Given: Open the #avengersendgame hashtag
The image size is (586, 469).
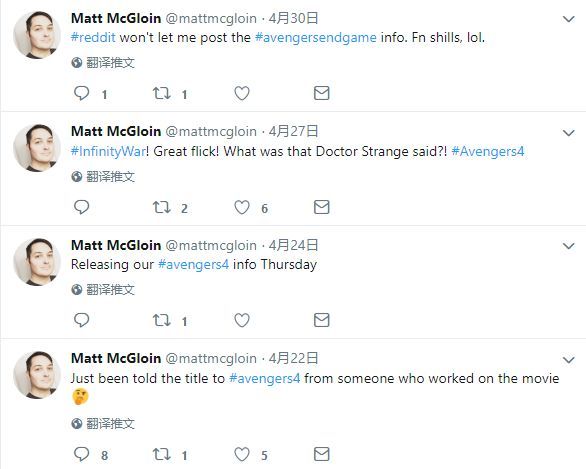Looking at the screenshot, I should coord(315,38).
